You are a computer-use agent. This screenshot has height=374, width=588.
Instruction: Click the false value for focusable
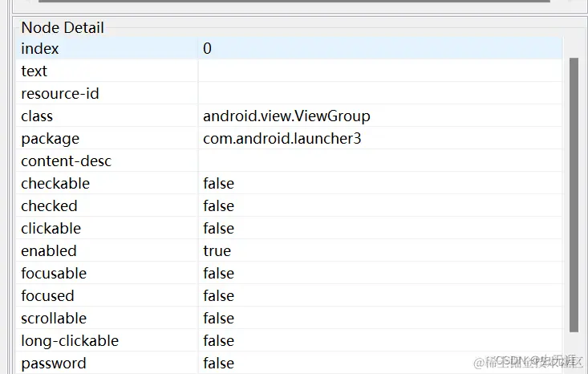pyautogui.click(x=219, y=274)
